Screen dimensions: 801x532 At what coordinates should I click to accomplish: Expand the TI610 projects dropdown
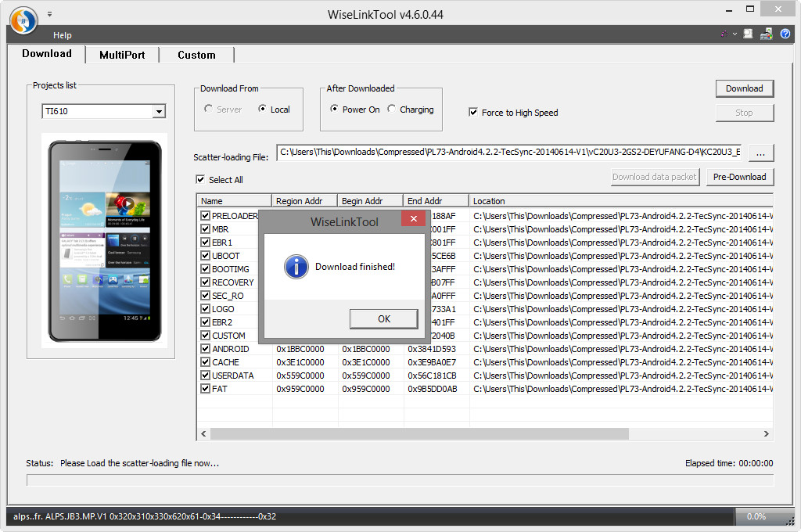[x=160, y=111]
